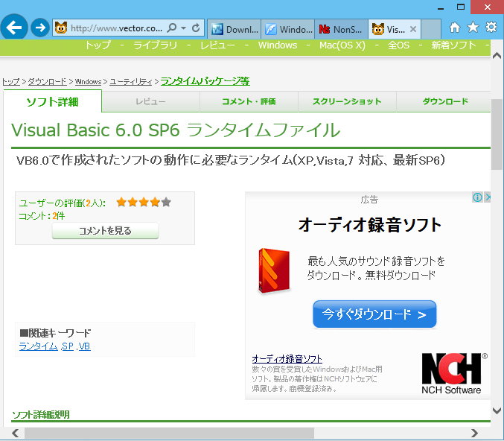
Task: Open レビュー in green navigation bar
Action: pos(217,45)
